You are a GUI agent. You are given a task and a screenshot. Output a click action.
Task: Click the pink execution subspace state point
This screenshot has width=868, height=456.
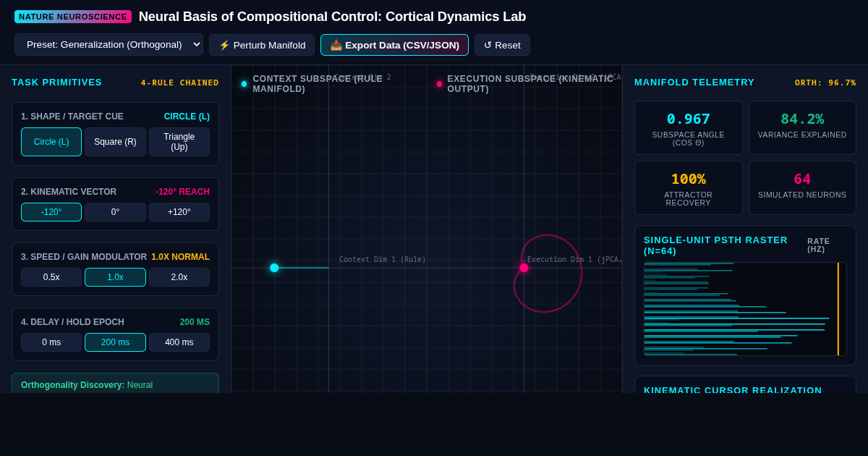(524, 268)
